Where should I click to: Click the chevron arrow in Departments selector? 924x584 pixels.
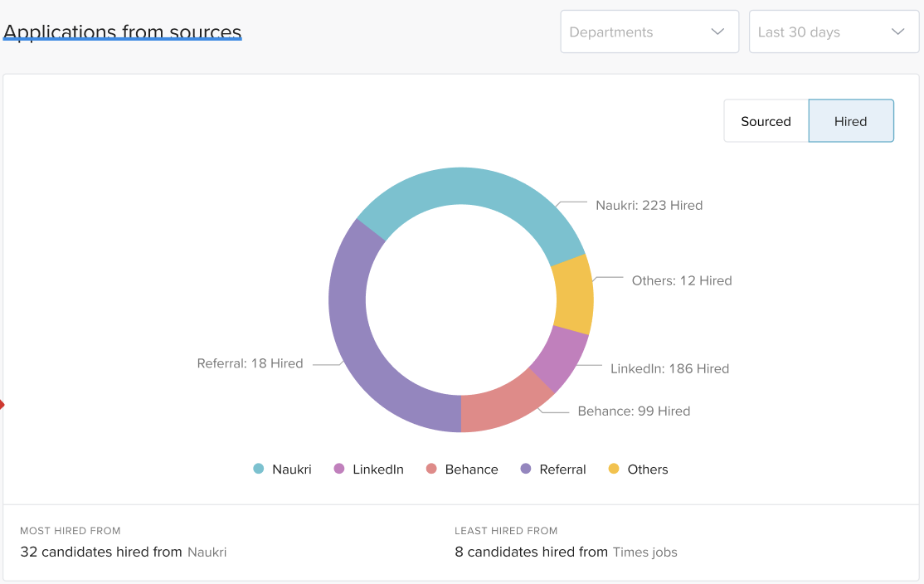717,32
